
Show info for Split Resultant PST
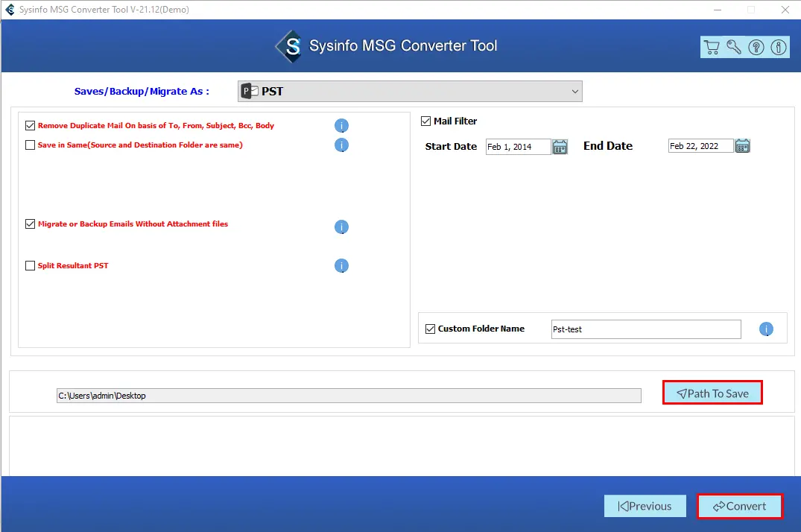click(x=341, y=266)
